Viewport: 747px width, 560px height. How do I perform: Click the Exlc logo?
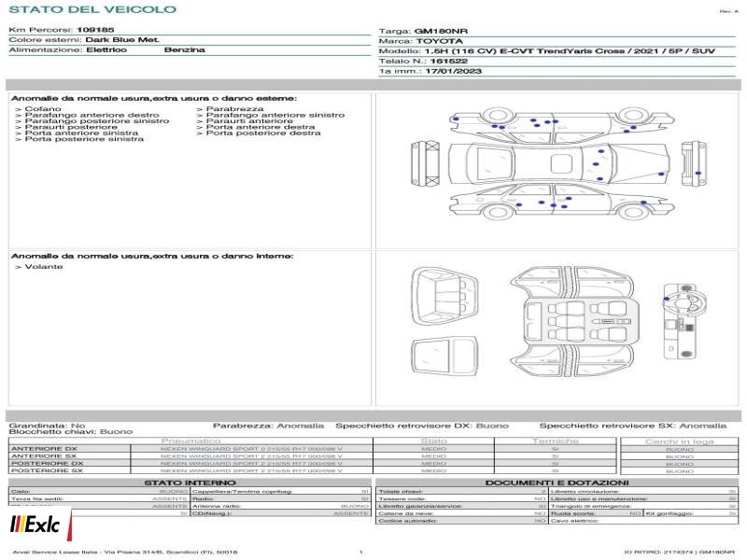pyautogui.click(x=35, y=525)
